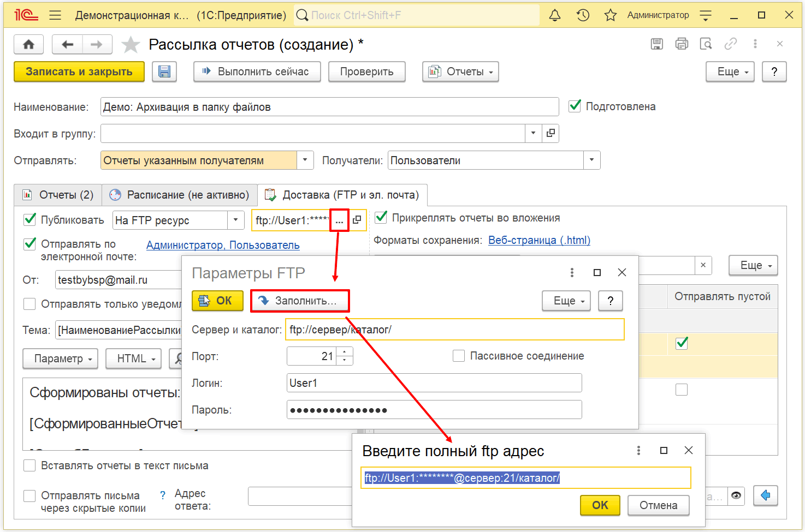Open form's three-dot options menu
The width and height of the screenshot is (805, 532).
click(x=755, y=44)
